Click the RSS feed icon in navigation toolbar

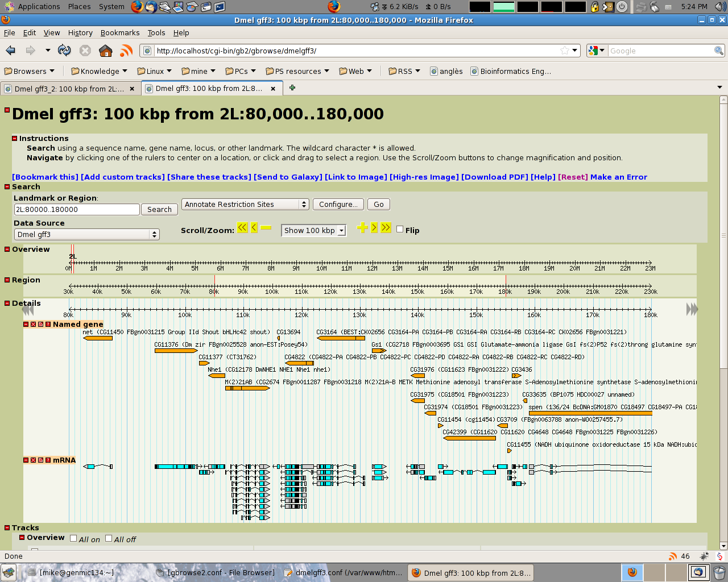126,51
